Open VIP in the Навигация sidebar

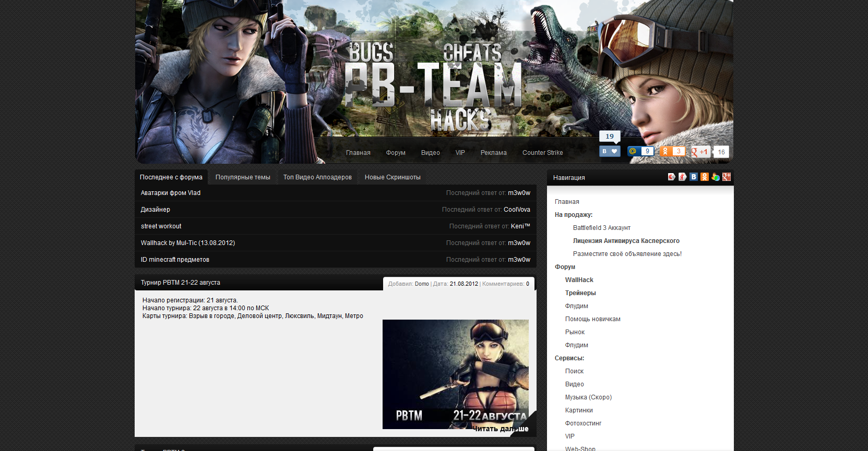[570, 436]
